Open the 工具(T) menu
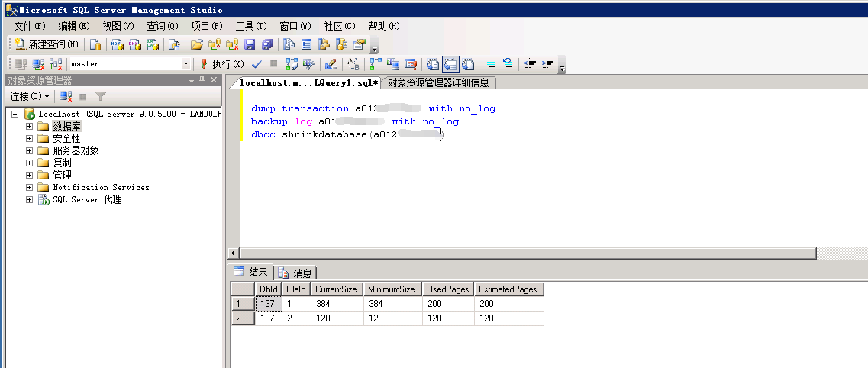Screen dimensions: 868x368 [251, 26]
